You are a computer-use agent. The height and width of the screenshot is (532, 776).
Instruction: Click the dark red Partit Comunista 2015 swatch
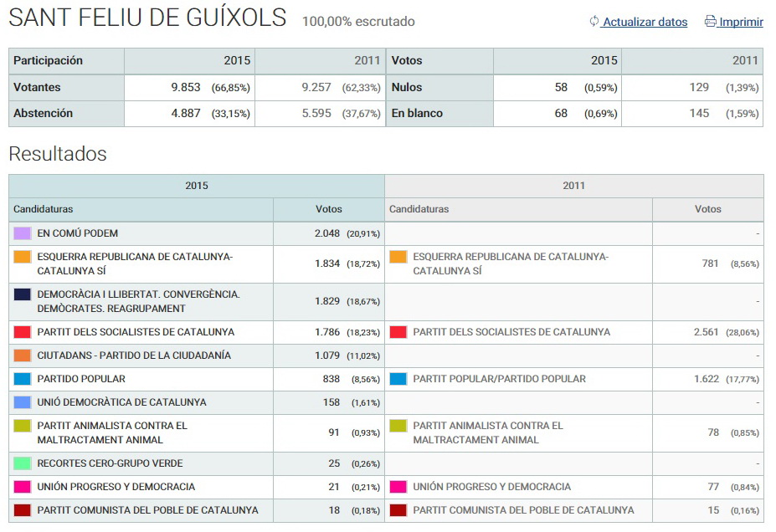coord(23,510)
